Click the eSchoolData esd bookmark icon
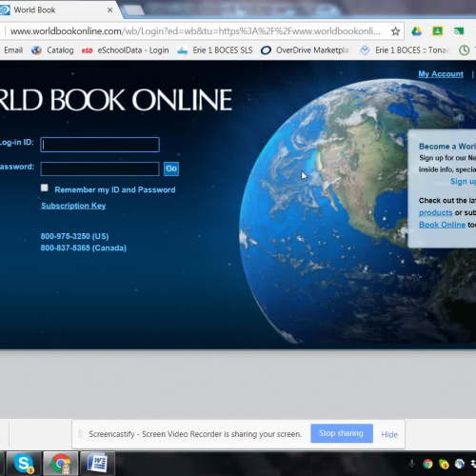The image size is (476, 476). [87, 50]
